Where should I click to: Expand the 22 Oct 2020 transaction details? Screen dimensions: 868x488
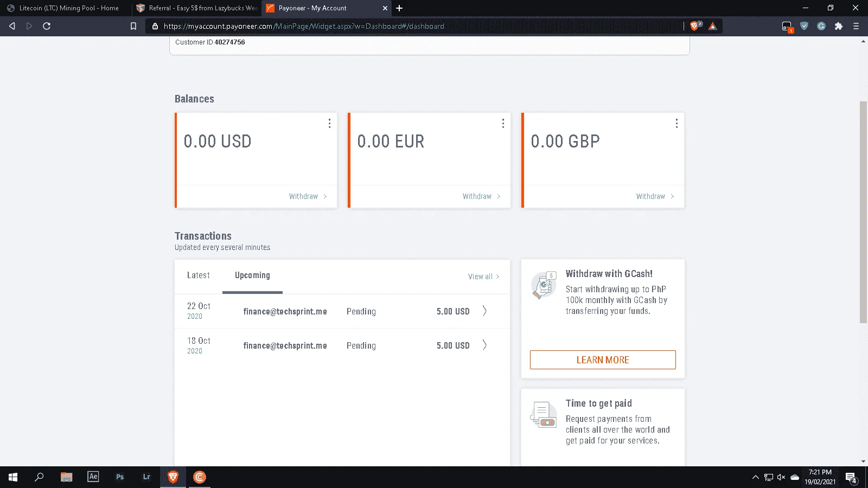[x=484, y=311]
